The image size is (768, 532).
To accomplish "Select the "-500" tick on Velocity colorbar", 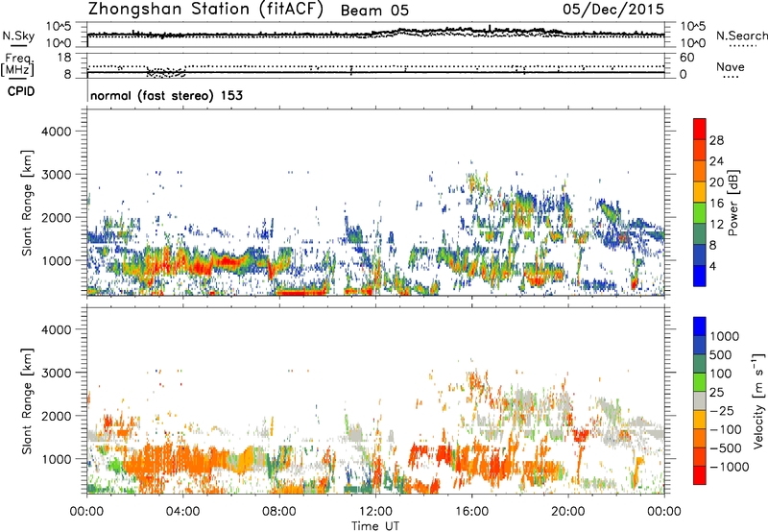I will click(x=724, y=447).
